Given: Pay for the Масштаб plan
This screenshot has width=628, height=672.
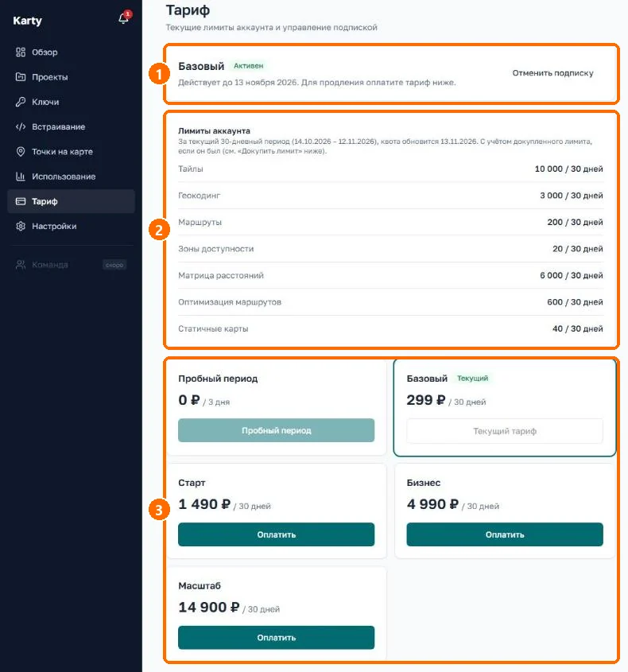Looking at the screenshot, I should (277, 638).
